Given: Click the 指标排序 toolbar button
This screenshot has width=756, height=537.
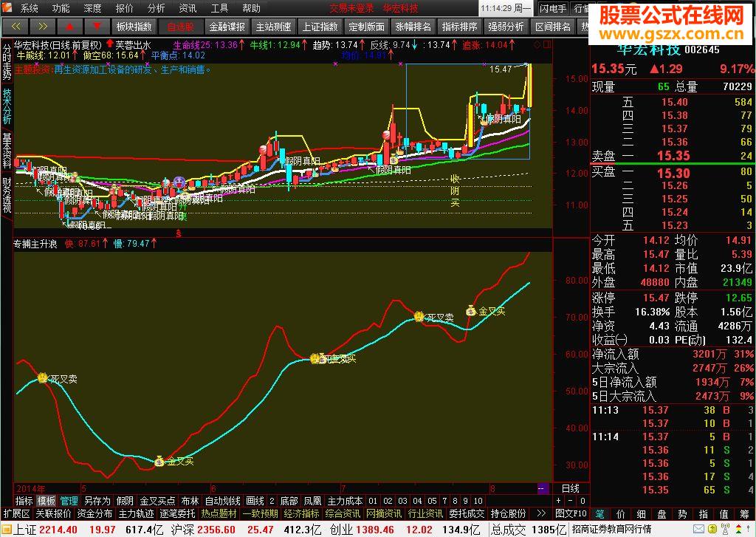Looking at the screenshot, I should pyautogui.click(x=459, y=27).
